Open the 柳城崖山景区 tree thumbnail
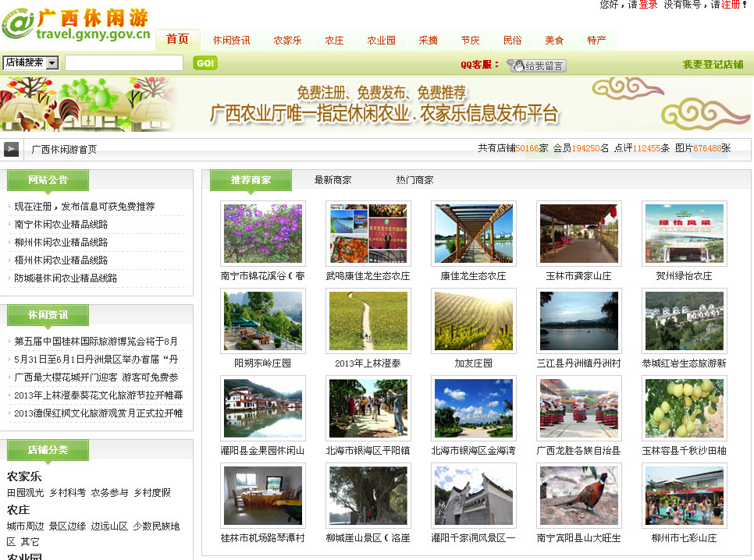The image size is (754, 560). [368, 495]
